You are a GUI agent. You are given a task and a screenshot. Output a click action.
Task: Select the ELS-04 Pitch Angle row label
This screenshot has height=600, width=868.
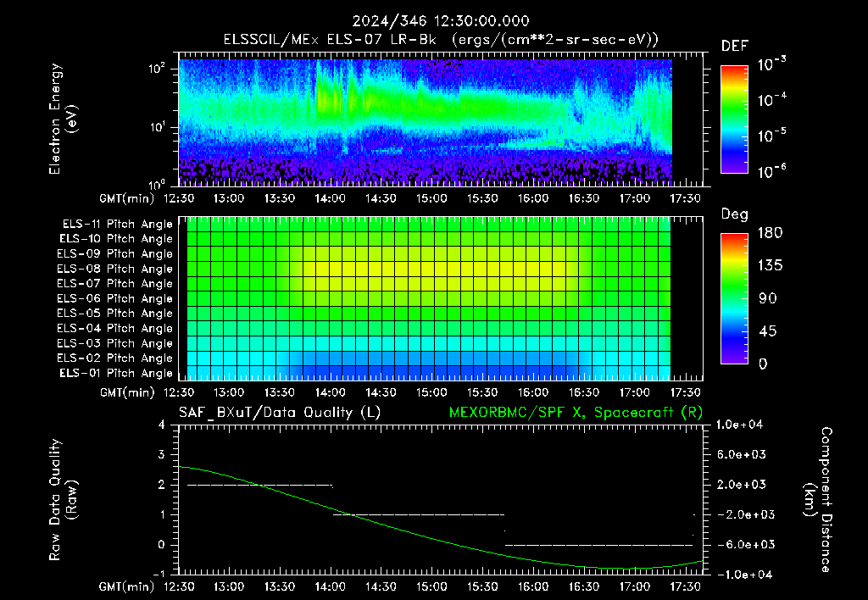pyautogui.click(x=115, y=328)
